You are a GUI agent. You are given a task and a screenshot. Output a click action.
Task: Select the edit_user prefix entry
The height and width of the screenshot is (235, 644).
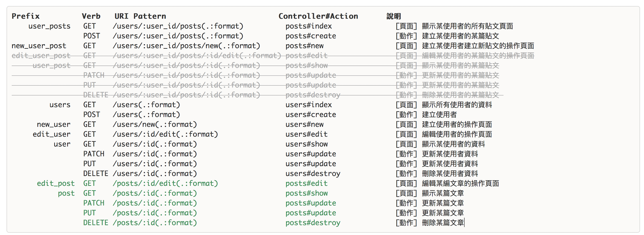tap(52, 134)
